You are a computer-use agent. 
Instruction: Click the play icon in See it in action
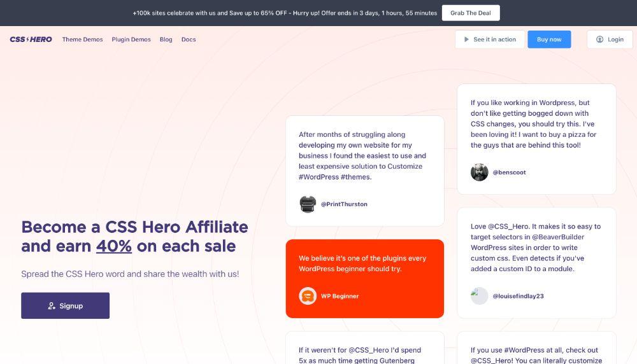(x=466, y=39)
